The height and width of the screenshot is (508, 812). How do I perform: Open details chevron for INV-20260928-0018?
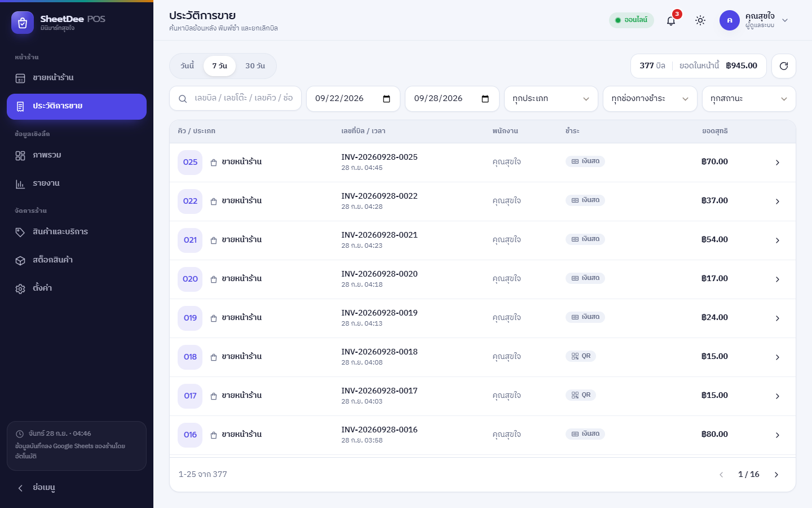(x=778, y=357)
